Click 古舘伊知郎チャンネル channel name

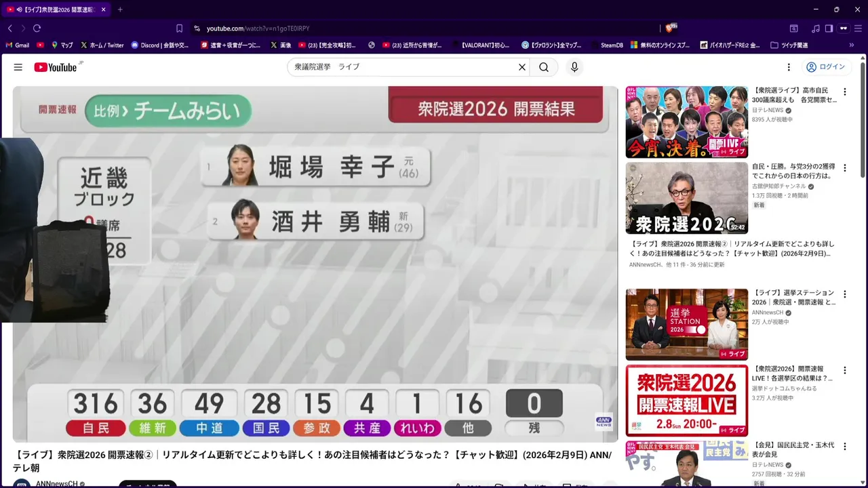(779, 186)
